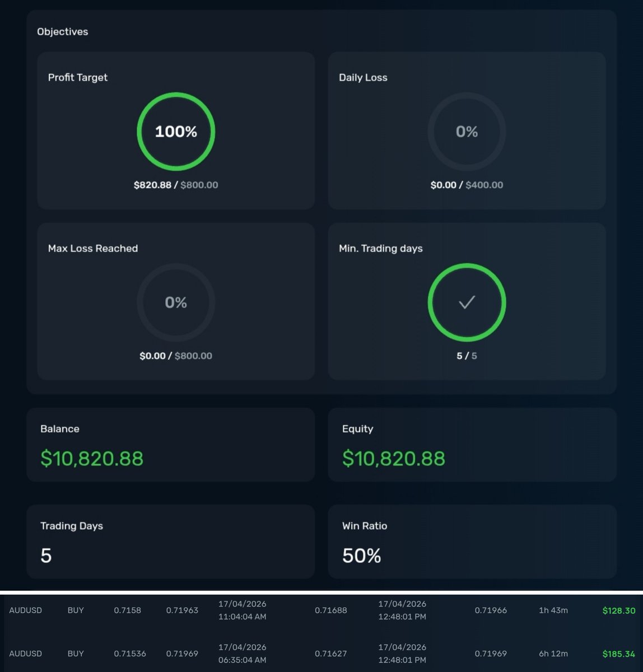Screen dimensions: 643x672
Task: Click the Equity value $10,820.88
Action: pyautogui.click(x=394, y=459)
